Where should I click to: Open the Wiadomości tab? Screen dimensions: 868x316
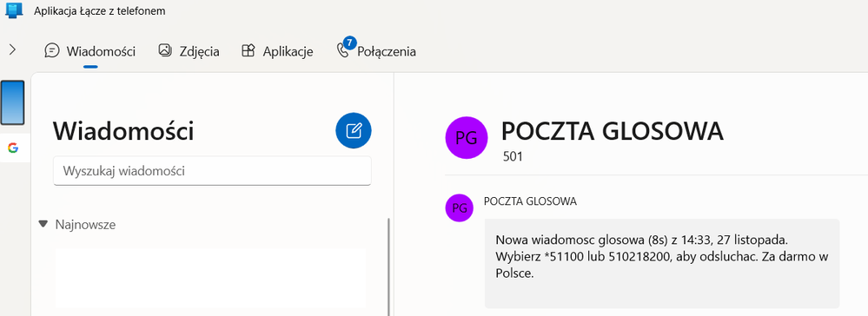[x=90, y=51]
